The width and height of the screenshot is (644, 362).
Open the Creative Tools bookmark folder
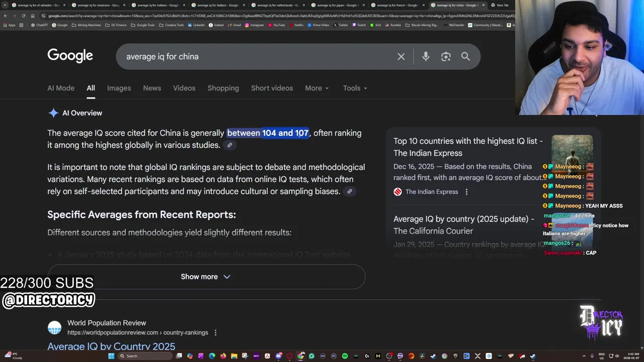[172, 25]
